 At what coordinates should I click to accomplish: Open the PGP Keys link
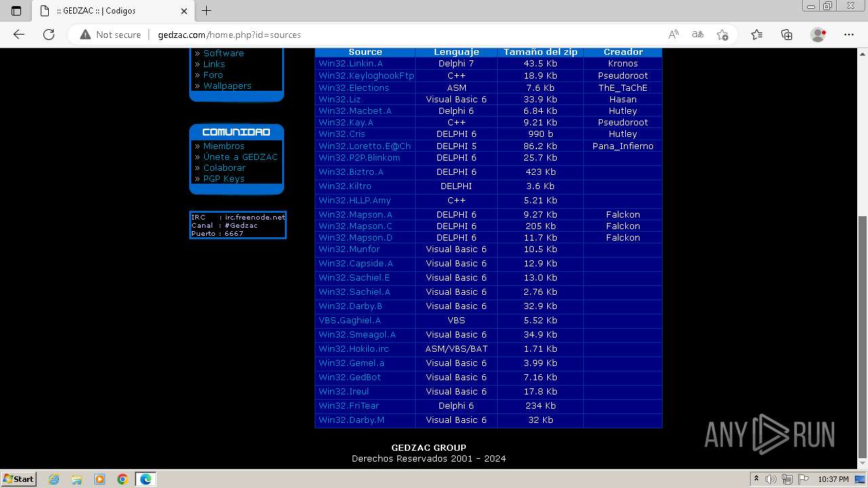224,178
